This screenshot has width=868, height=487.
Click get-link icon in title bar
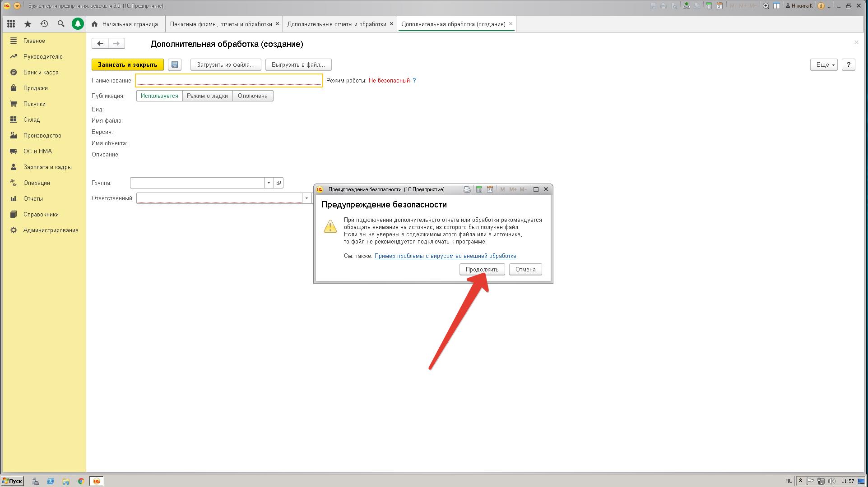(x=686, y=6)
